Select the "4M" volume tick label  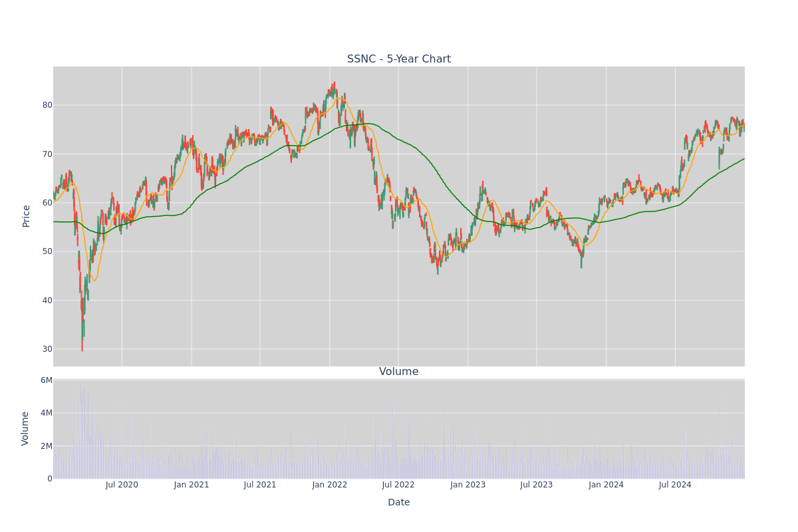point(47,413)
